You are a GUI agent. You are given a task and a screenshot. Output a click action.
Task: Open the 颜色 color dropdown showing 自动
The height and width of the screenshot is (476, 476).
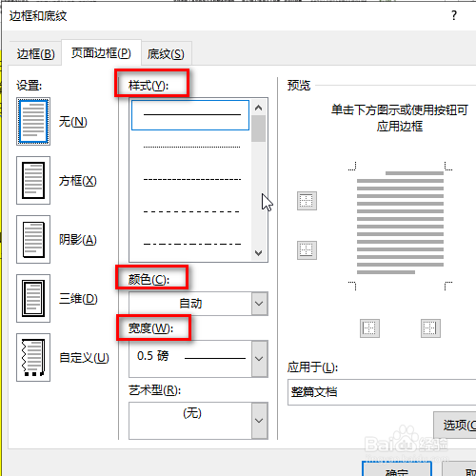click(x=198, y=304)
